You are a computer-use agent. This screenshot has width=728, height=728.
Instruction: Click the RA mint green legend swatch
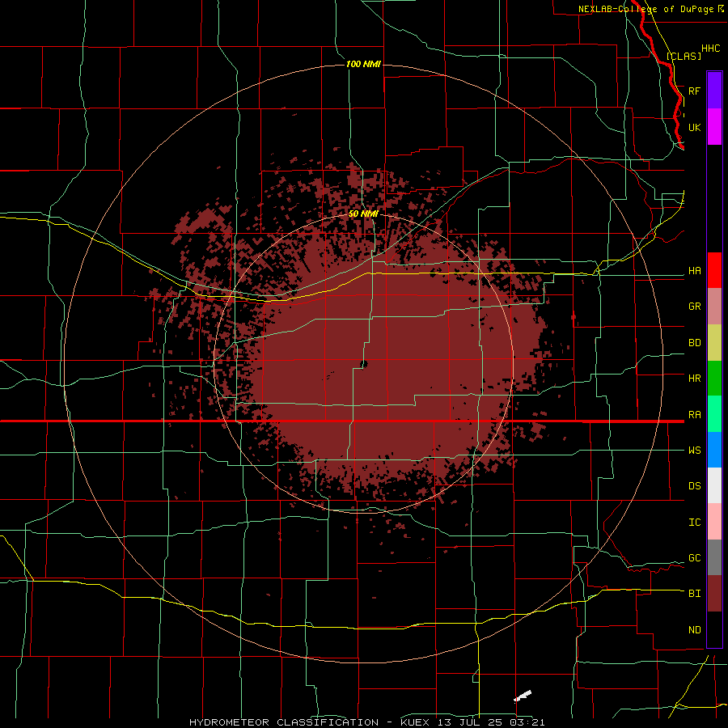(x=714, y=414)
